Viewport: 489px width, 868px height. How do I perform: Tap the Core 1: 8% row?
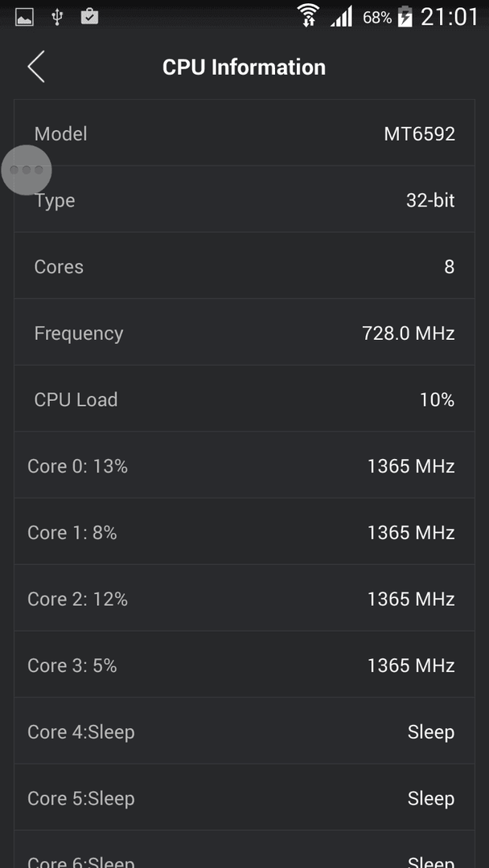click(244, 531)
